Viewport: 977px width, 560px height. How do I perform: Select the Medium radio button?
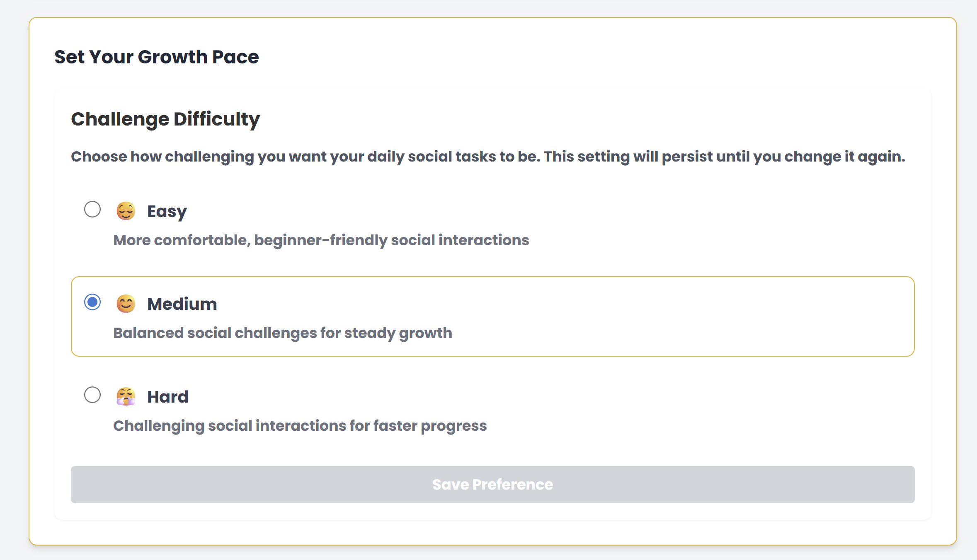[x=92, y=302]
